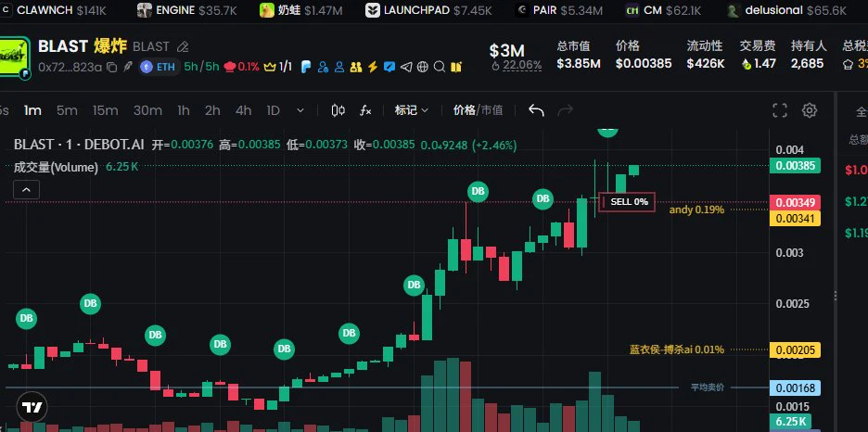Open the candlestick chart style selector
Viewport: 868px width, 432px height.
[x=338, y=110]
